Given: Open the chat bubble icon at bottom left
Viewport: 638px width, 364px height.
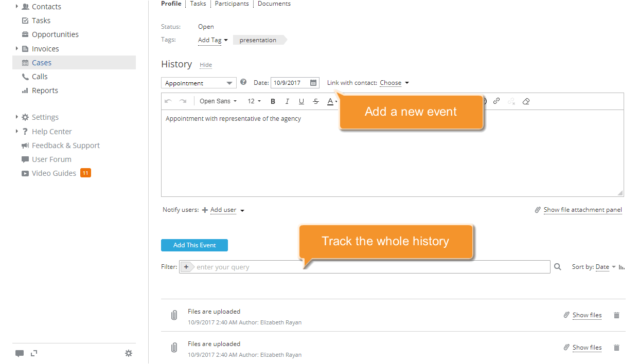Looking at the screenshot, I should coord(20,353).
